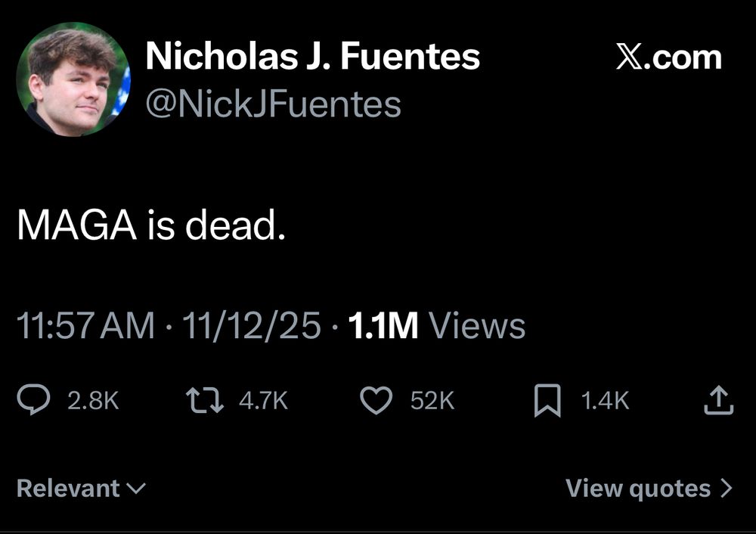Click the @NickJFuentes handle
Viewport: 756px width, 534px height.
click(272, 104)
